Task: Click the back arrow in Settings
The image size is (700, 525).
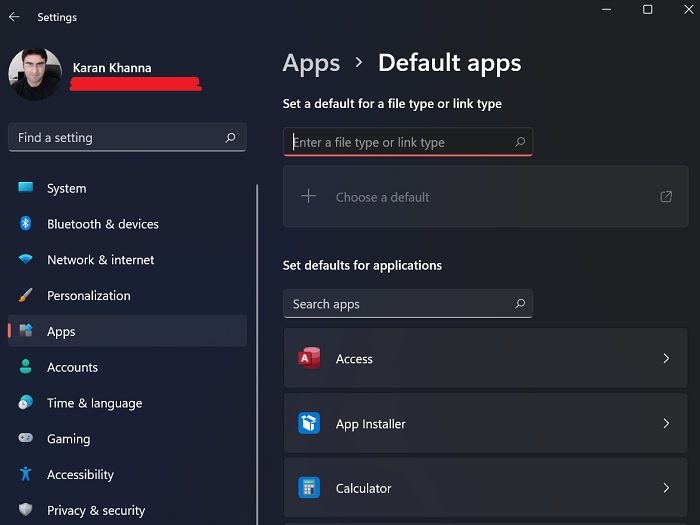Action: (x=14, y=17)
